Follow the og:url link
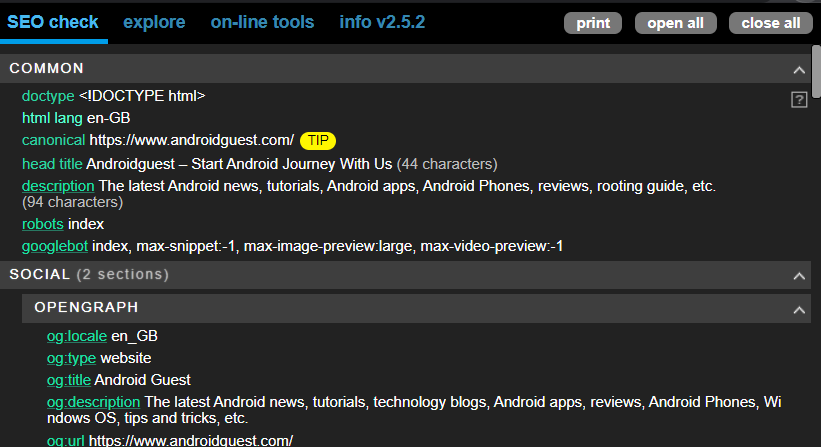The height and width of the screenshot is (447, 821). pyautogui.click(x=65, y=440)
